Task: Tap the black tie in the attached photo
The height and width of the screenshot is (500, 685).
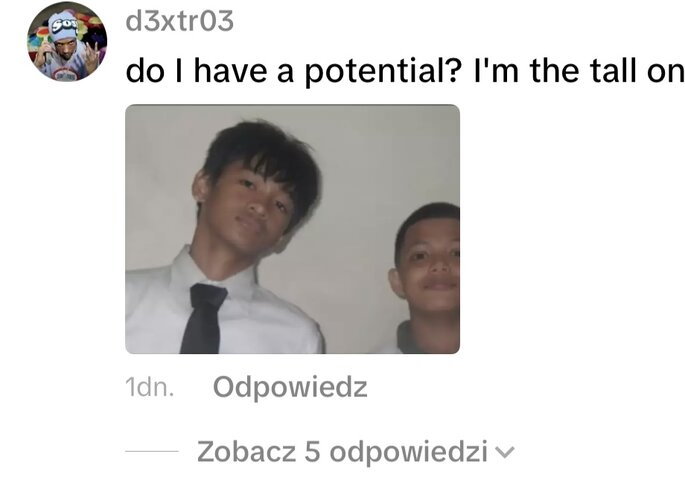Action: click(204, 318)
